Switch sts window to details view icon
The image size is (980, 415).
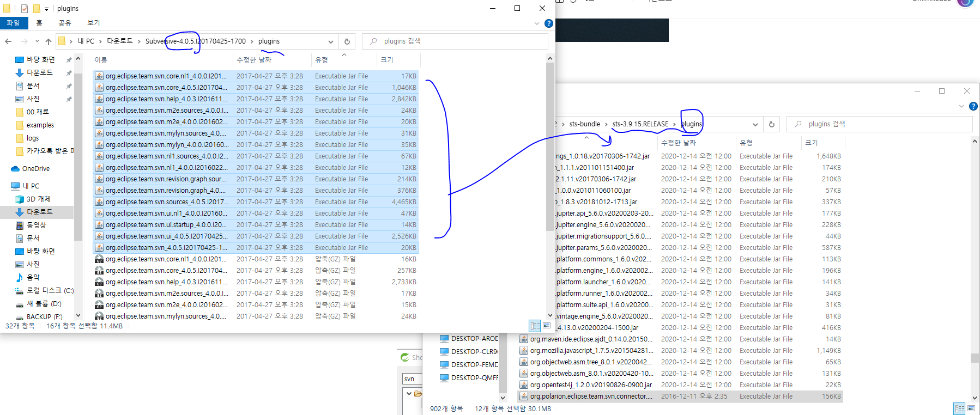click(x=959, y=408)
